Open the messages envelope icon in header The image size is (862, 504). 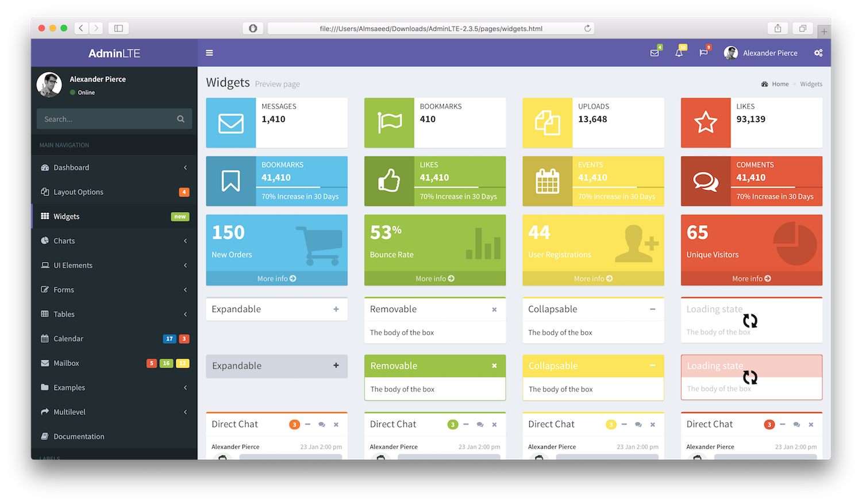[655, 53]
